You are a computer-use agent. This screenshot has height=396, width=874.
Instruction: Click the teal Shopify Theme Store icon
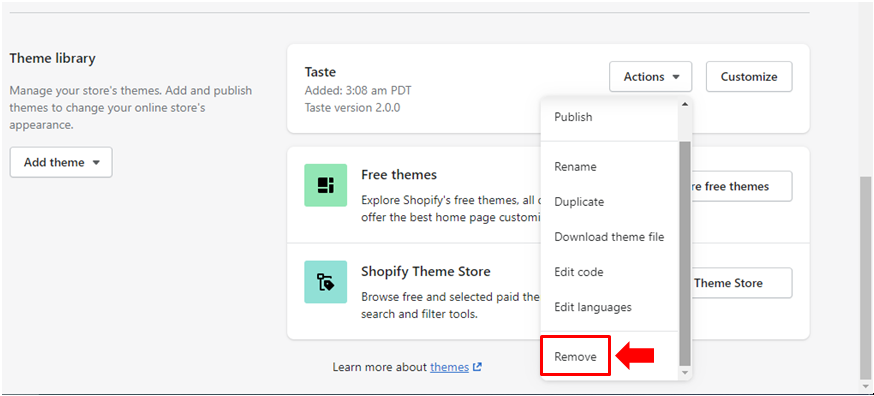pos(326,282)
